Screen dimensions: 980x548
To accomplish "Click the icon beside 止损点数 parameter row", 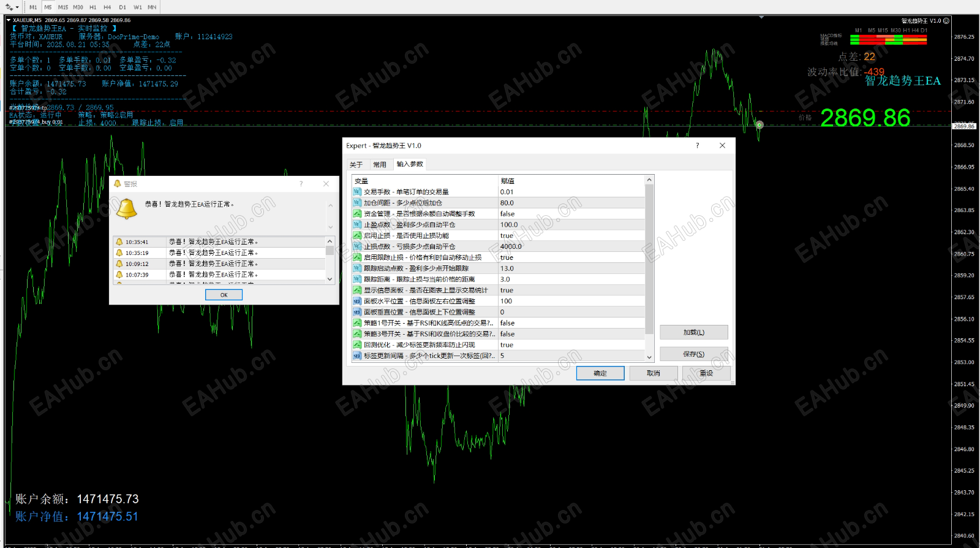I will coord(357,246).
